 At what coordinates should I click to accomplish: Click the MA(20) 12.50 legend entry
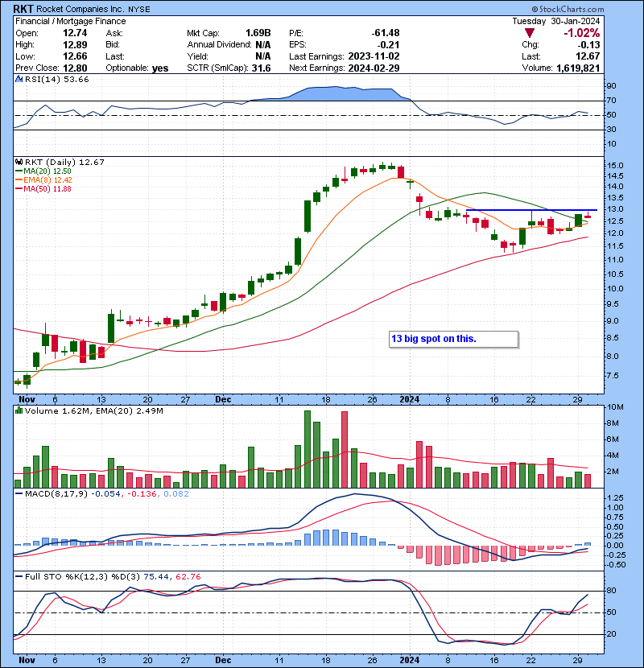click(x=47, y=171)
